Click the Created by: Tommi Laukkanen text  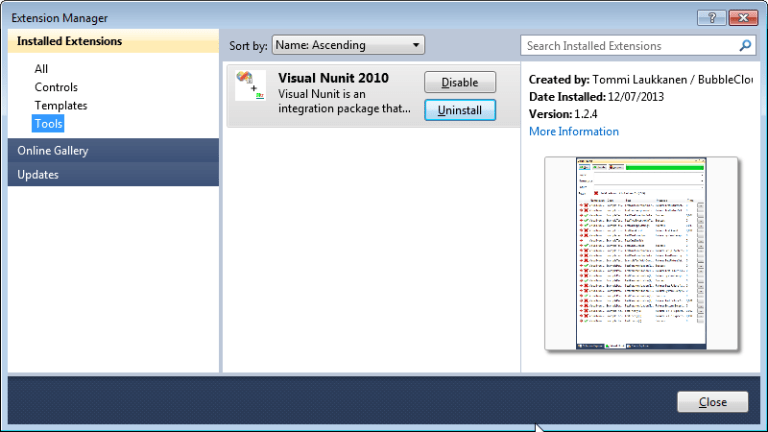[x=641, y=79]
